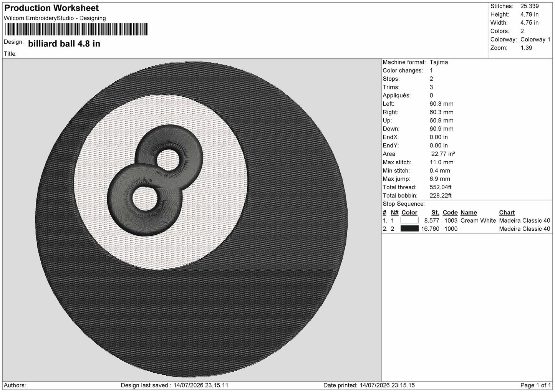
Task: Click the Colorway value 'Colorway 1'
Action: (x=535, y=40)
